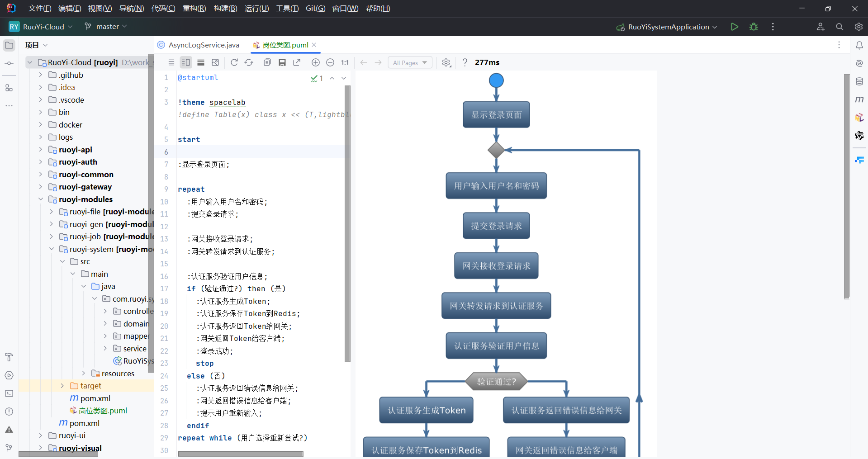This screenshot has width=868, height=459.
Task: Expand the ruoyi-gateway folder
Action: pos(41,187)
